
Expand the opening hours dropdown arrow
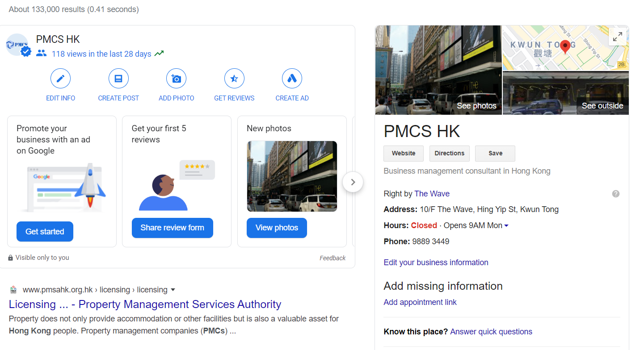(506, 226)
